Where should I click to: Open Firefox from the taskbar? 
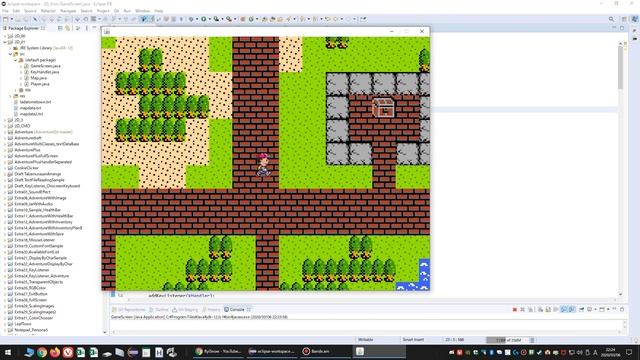coord(55,352)
